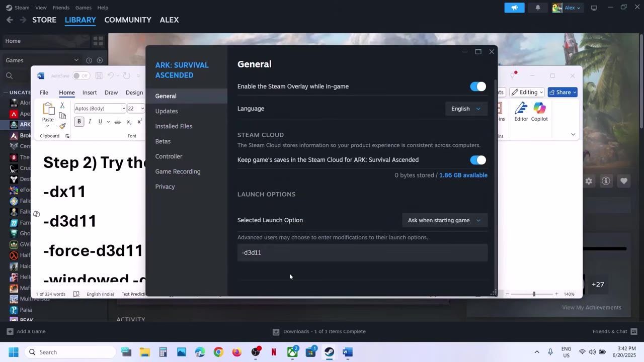Toggle Underline formatting in Word
Screen dimensions: 644x362
100,122
